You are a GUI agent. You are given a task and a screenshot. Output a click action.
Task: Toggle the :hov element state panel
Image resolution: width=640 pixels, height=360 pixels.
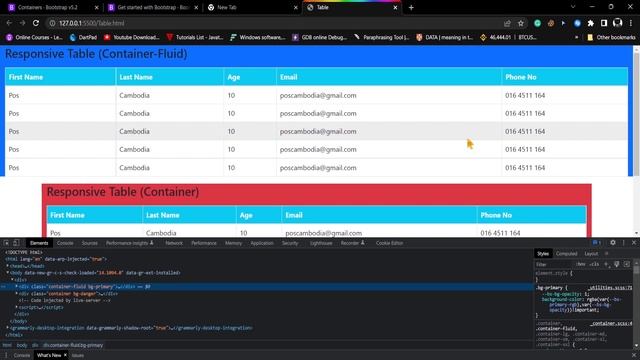[x=581, y=264]
